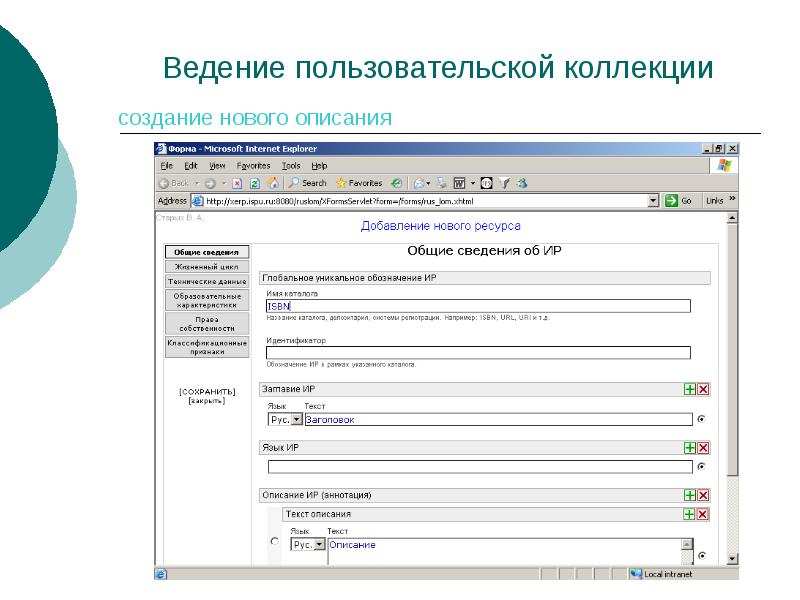Click the page vertical scrollbar down arrow
Viewport: 800px width, 600px height.
[x=732, y=559]
